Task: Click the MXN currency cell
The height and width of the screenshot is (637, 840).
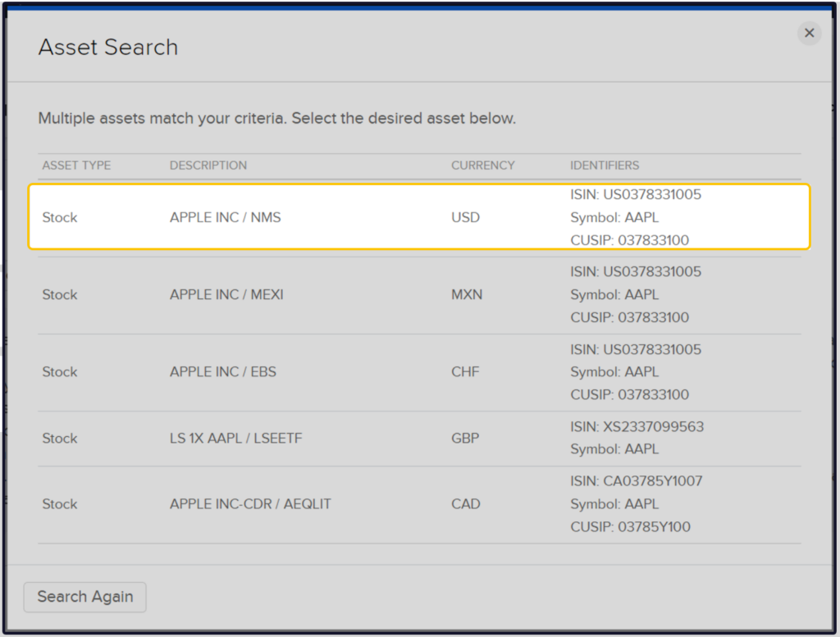Action: tap(467, 294)
